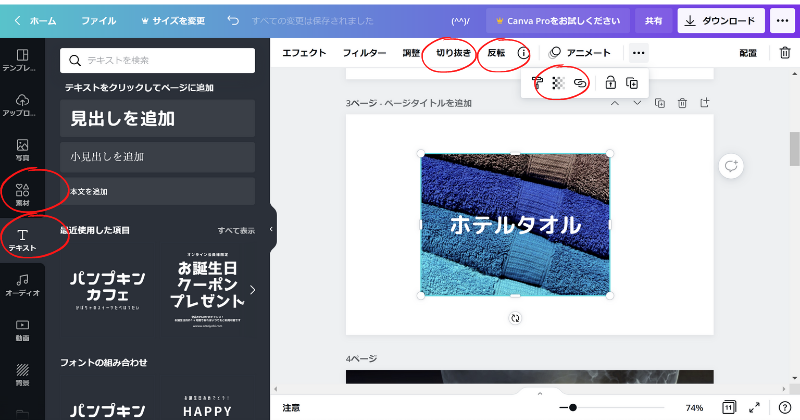Screen dimensions: 800x420
Task: Move page down with the down chevron
Action: (637, 103)
